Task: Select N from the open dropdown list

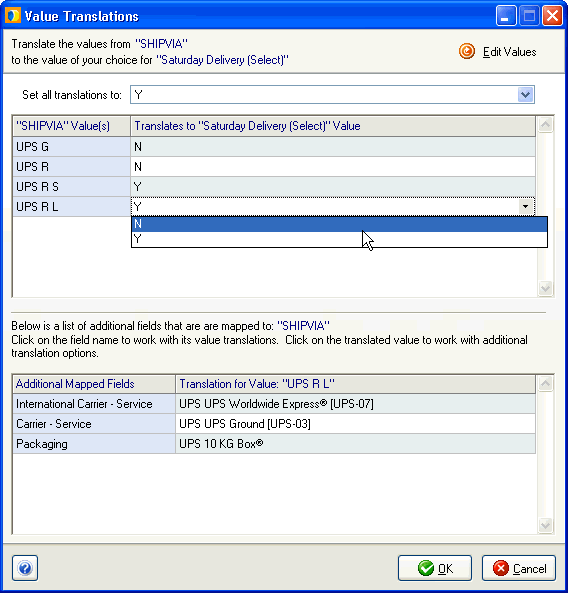Action: click(x=339, y=224)
